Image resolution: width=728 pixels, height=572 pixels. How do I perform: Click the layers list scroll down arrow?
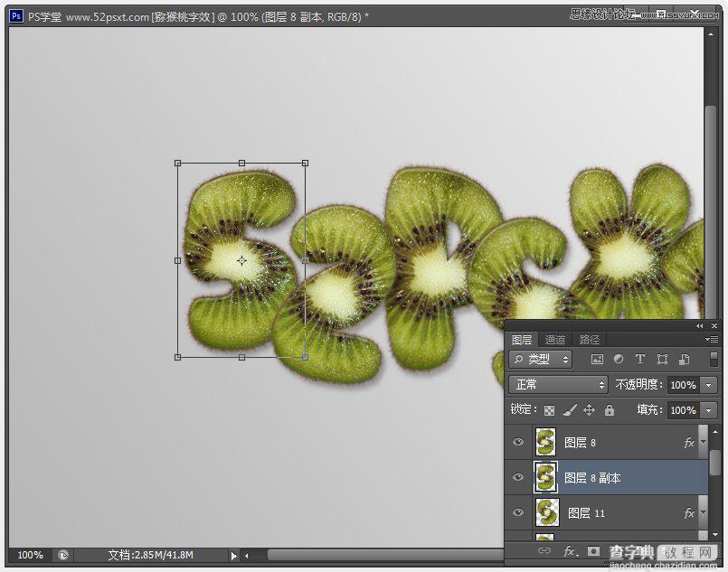715,534
